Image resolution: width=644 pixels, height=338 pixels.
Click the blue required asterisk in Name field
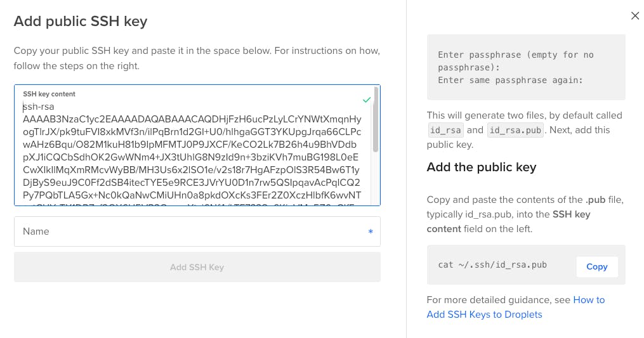[x=371, y=232]
